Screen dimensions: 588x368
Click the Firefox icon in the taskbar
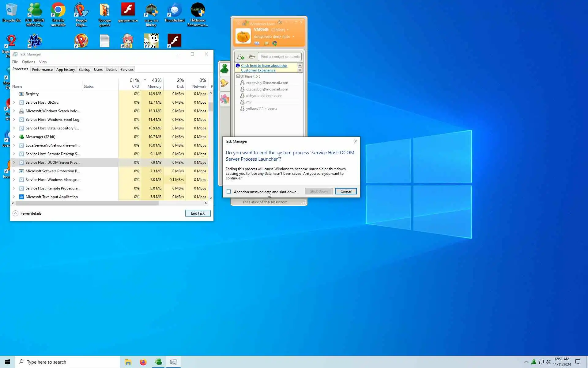tap(143, 362)
